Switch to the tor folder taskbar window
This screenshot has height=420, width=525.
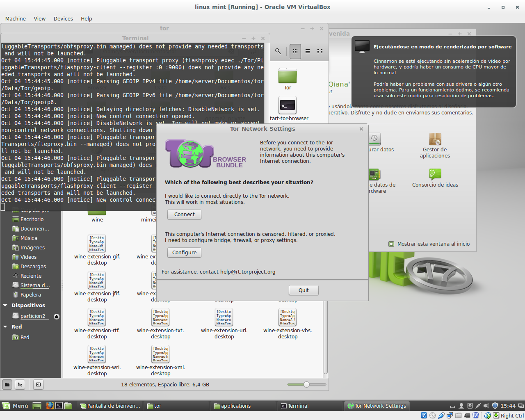(177, 406)
